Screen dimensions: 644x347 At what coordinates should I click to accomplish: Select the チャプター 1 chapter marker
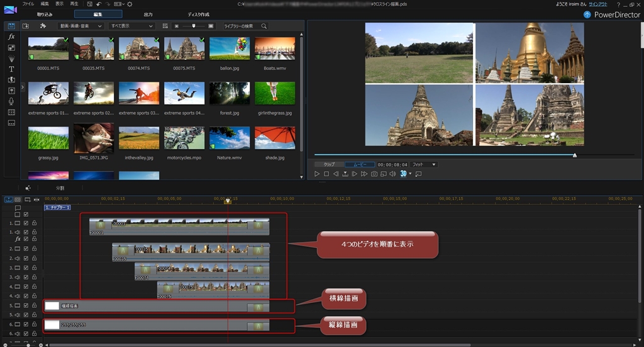(x=57, y=208)
